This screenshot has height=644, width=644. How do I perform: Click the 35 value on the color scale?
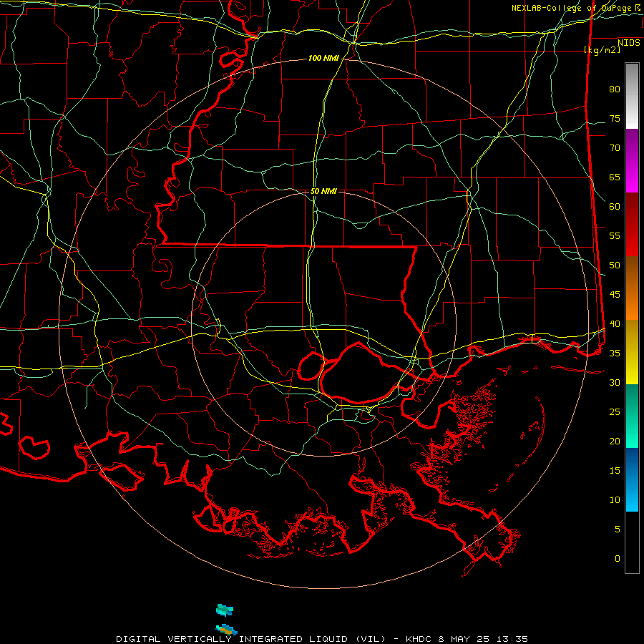[x=615, y=353]
